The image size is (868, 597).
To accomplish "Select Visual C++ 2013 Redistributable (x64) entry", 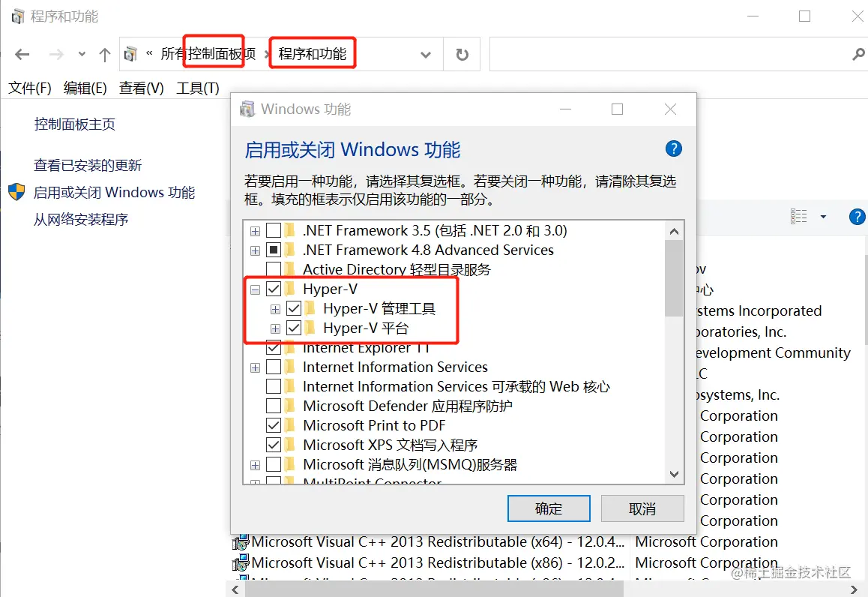I will (x=437, y=541).
